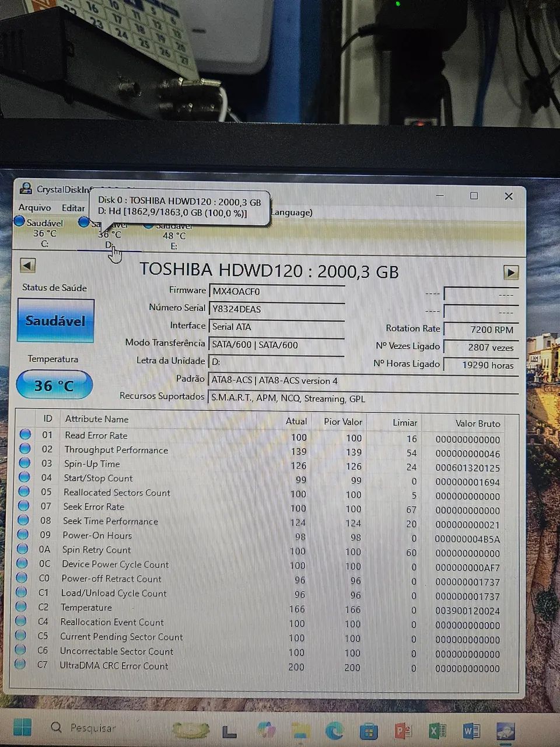Click the Nº Horas Ligado field 19290 horas
This screenshot has width=560, height=747.
coord(481,365)
